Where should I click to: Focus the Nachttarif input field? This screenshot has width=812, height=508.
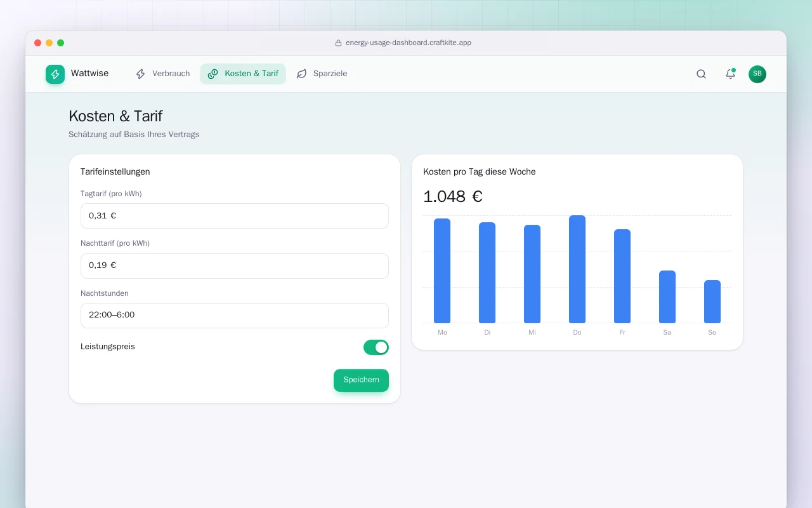[x=235, y=265]
